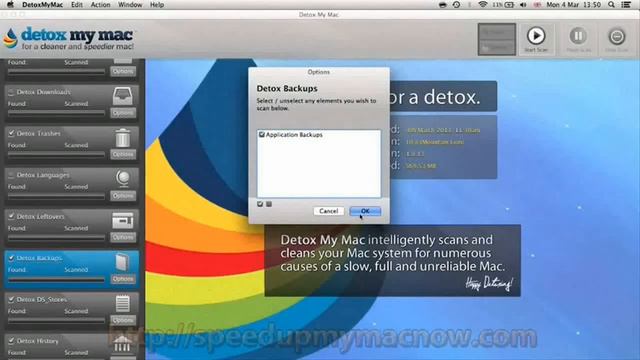
Task: Uncheck the Detox History checkbox
Action: (11, 340)
